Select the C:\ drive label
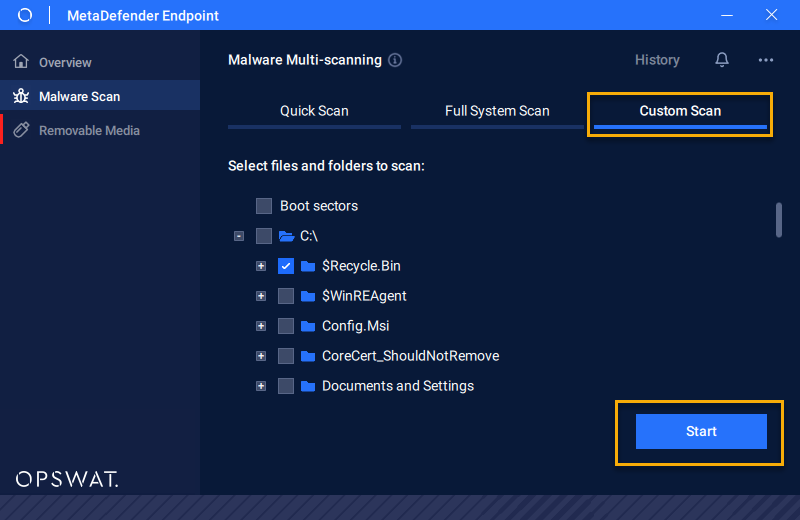 click(x=309, y=236)
